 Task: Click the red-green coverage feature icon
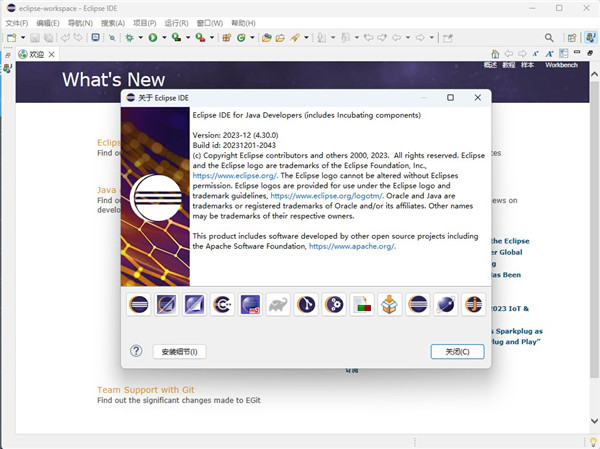tap(362, 305)
